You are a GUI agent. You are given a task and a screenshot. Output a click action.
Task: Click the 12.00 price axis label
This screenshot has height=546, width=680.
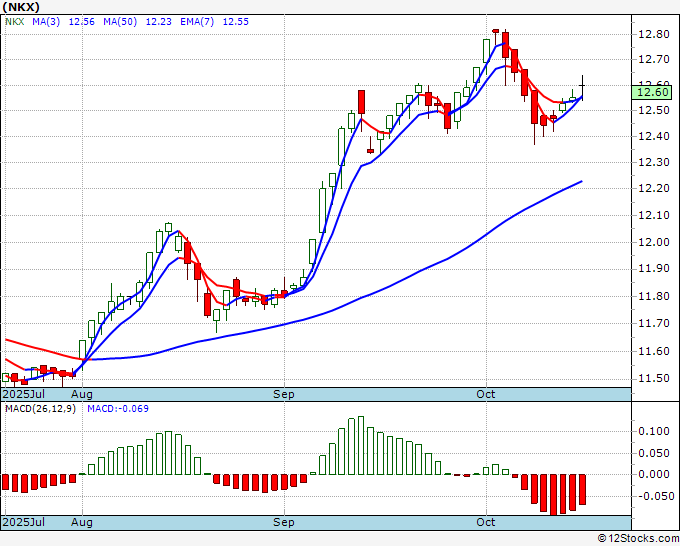coord(654,242)
